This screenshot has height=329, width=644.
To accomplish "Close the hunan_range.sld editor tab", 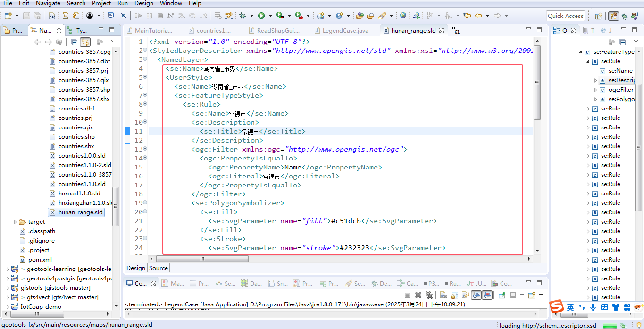I will (442, 30).
